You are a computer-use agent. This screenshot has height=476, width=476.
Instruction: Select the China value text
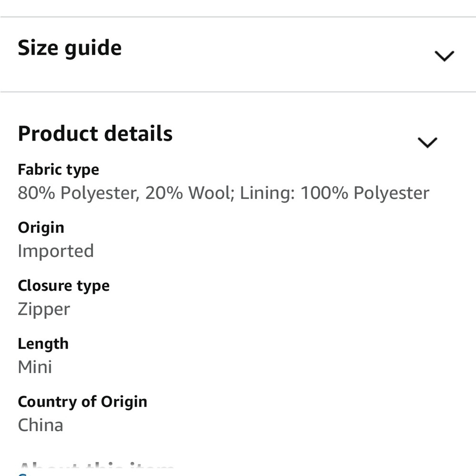coord(40,425)
